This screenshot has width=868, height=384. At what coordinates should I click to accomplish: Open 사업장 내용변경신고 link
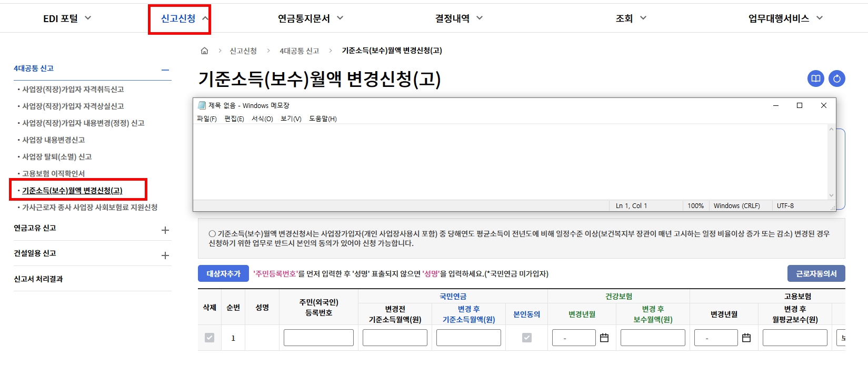(53, 140)
